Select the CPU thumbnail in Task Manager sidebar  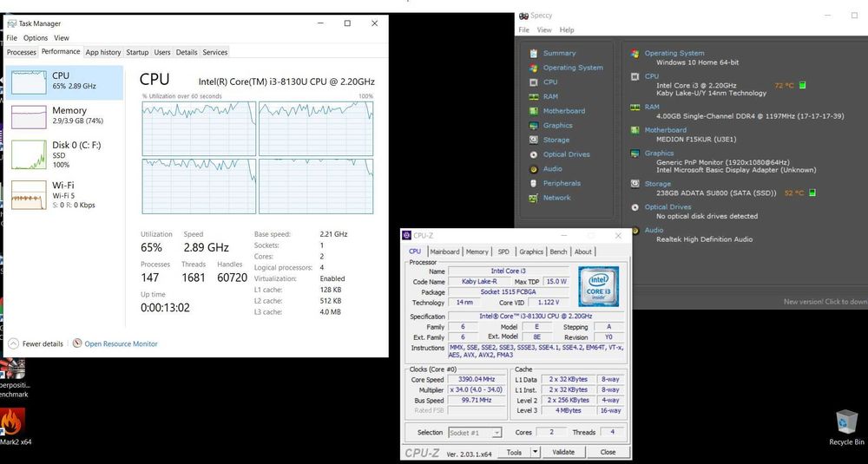click(x=29, y=82)
